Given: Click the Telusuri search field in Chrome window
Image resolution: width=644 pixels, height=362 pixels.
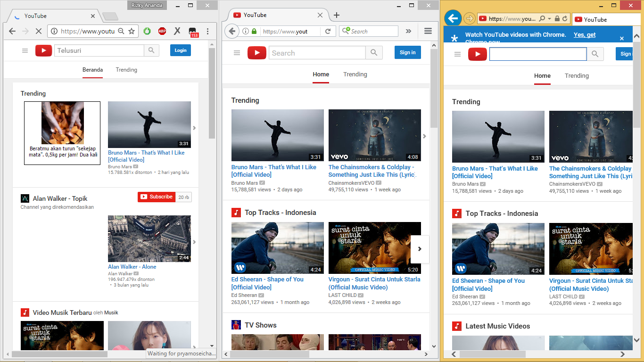Looking at the screenshot, I should (x=99, y=50).
